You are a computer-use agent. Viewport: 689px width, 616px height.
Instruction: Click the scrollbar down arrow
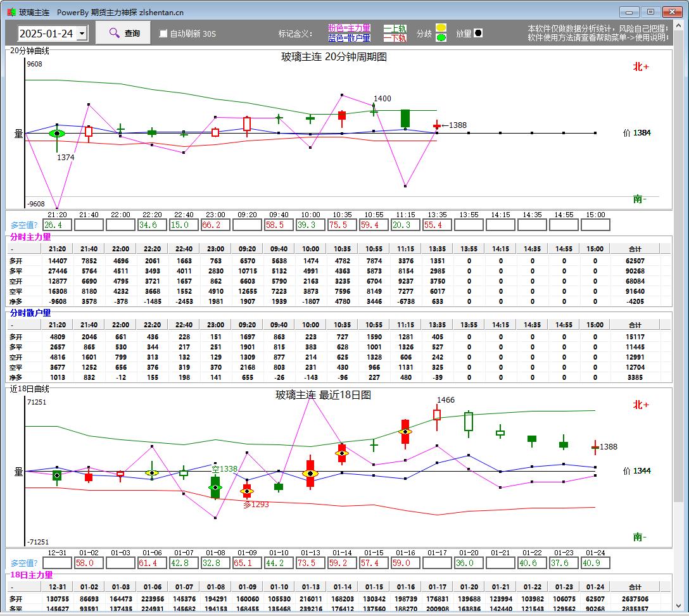pos(678,605)
